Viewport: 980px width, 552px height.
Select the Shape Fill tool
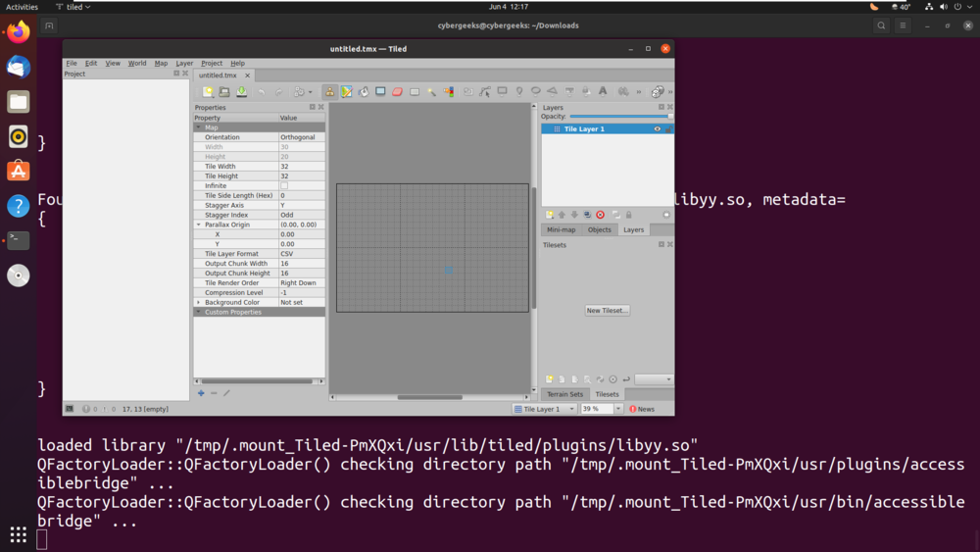[x=380, y=92]
